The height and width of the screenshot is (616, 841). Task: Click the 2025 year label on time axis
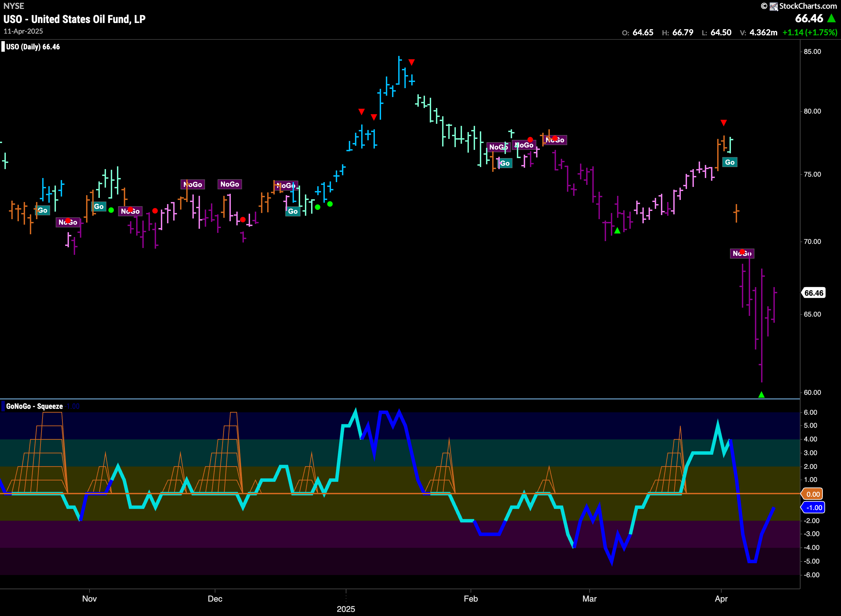346,609
